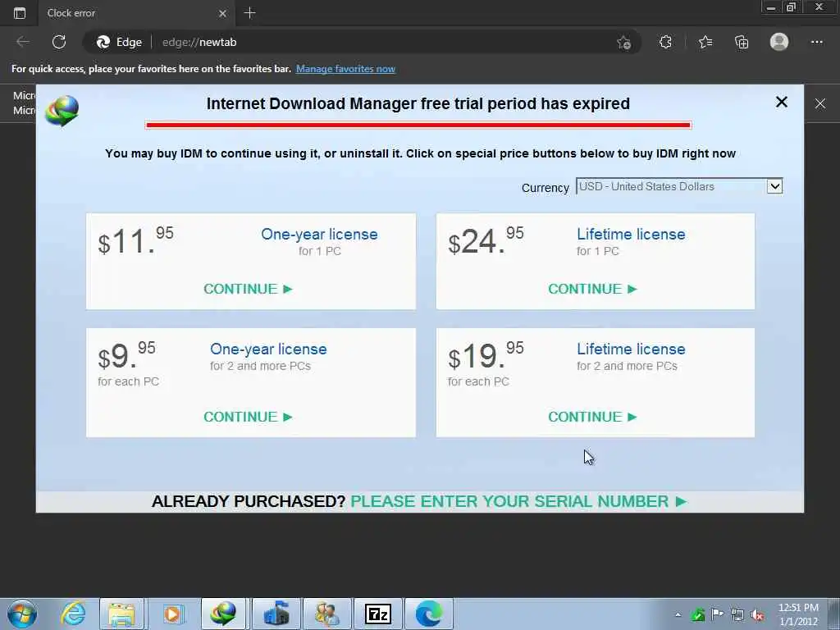
Task: Click the One-year license for 1 PC title
Action: tap(319, 234)
